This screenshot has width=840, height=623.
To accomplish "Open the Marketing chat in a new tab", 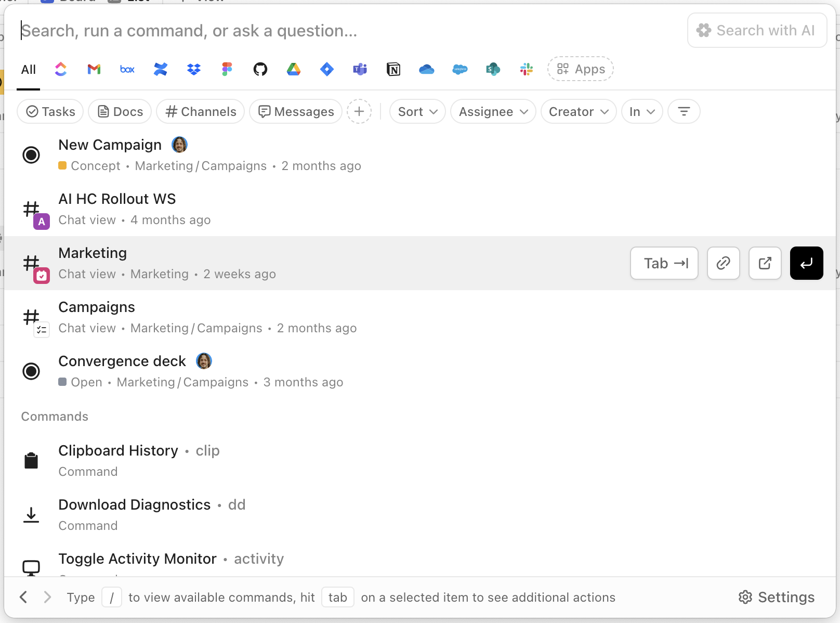I will 765,263.
